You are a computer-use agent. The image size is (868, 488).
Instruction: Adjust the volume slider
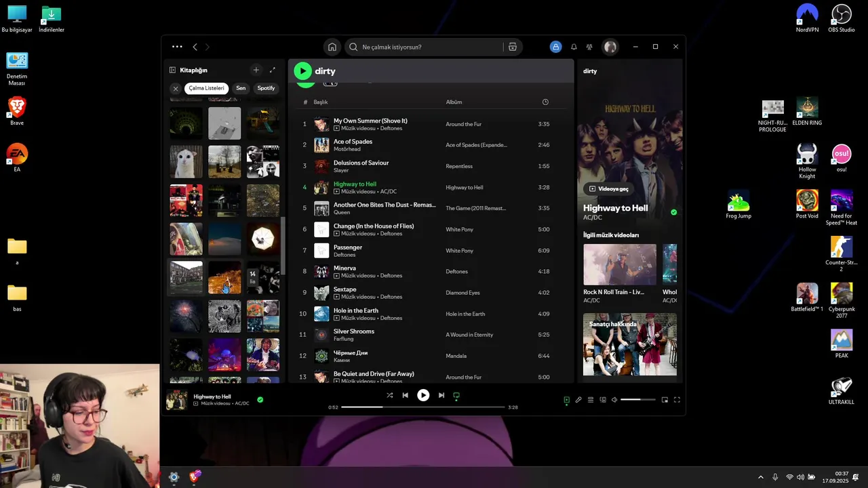638,400
